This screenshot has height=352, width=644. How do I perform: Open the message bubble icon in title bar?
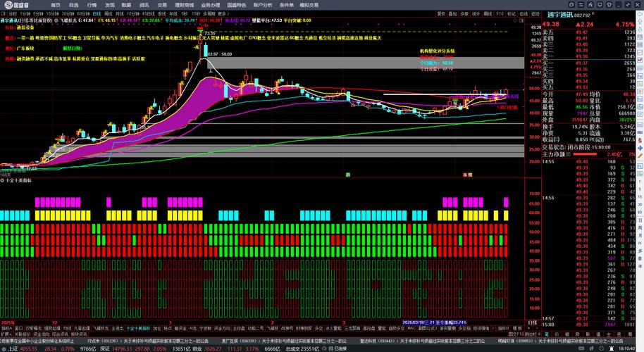pyautogui.click(x=571, y=4)
